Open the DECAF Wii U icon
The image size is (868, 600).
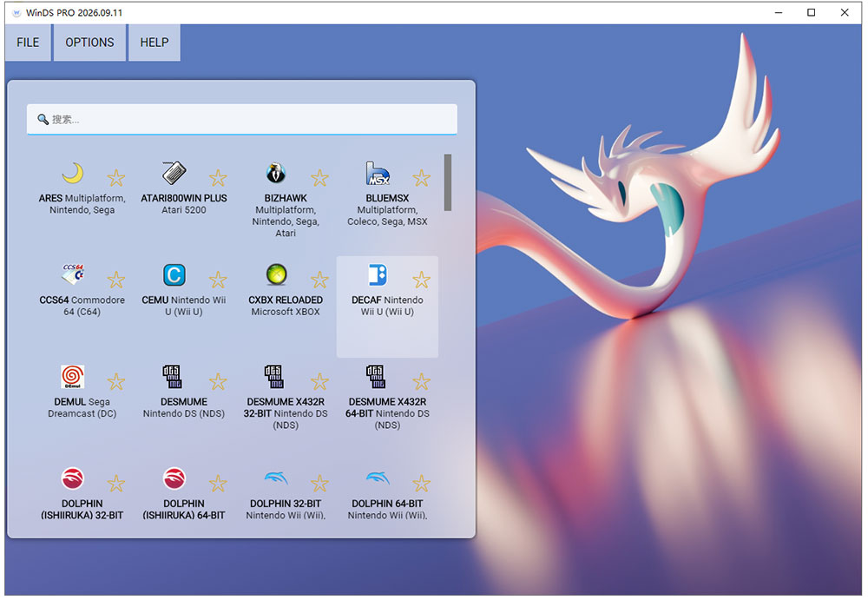[x=378, y=274]
